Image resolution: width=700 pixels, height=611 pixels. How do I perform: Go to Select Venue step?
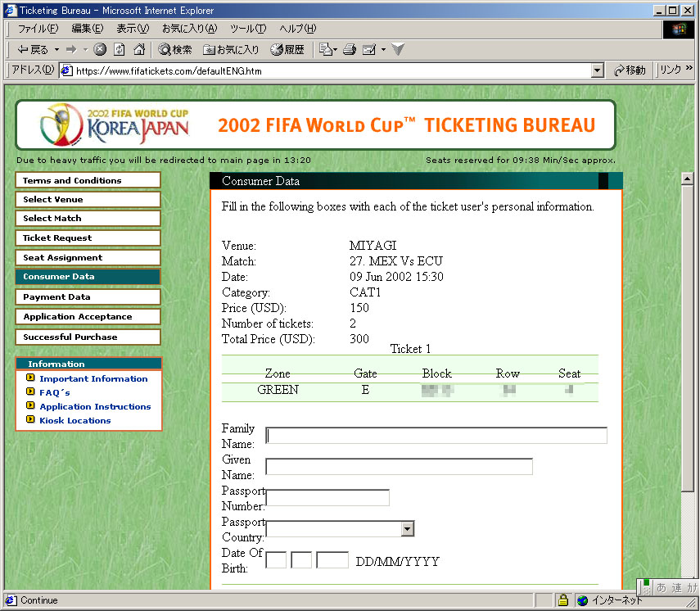click(88, 199)
